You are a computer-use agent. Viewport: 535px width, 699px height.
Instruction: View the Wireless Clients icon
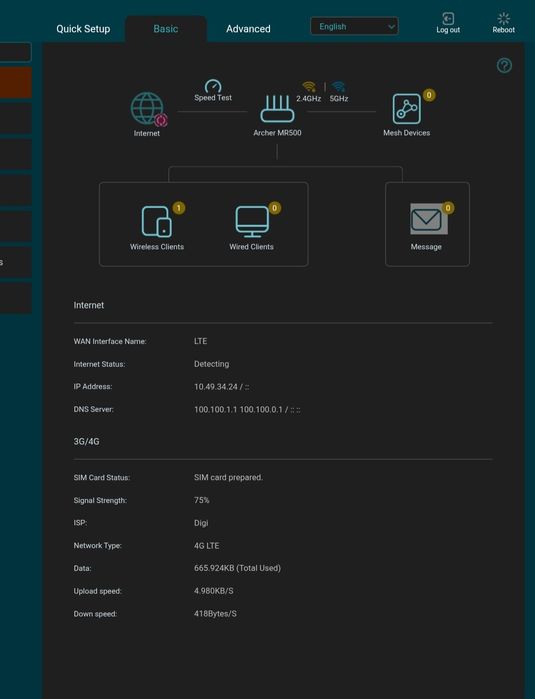(x=156, y=221)
